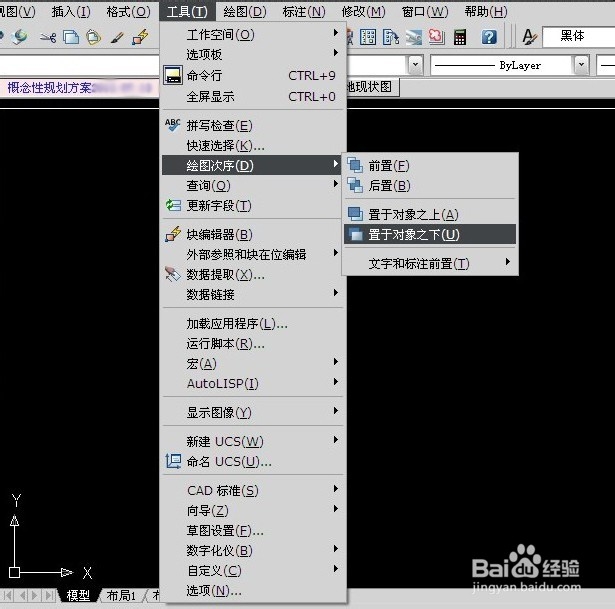Image resolution: width=615 pixels, height=609 pixels.
Task: Expand 数字化仪(B) submenu
Action: tap(253, 551)
